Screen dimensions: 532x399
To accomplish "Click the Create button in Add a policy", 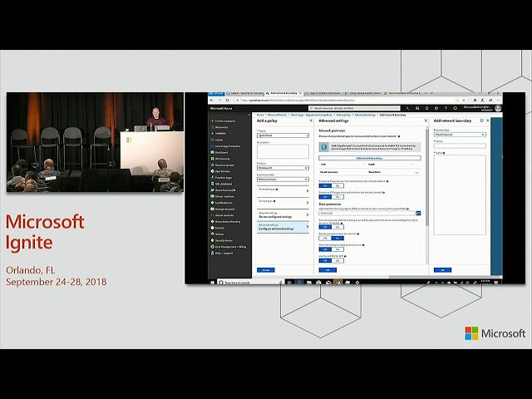I will pyautogui.click(x=266, y=270).
